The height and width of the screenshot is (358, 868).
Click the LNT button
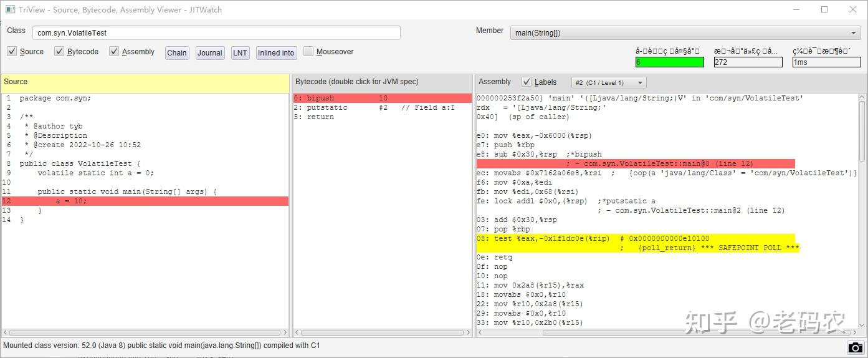240,53
